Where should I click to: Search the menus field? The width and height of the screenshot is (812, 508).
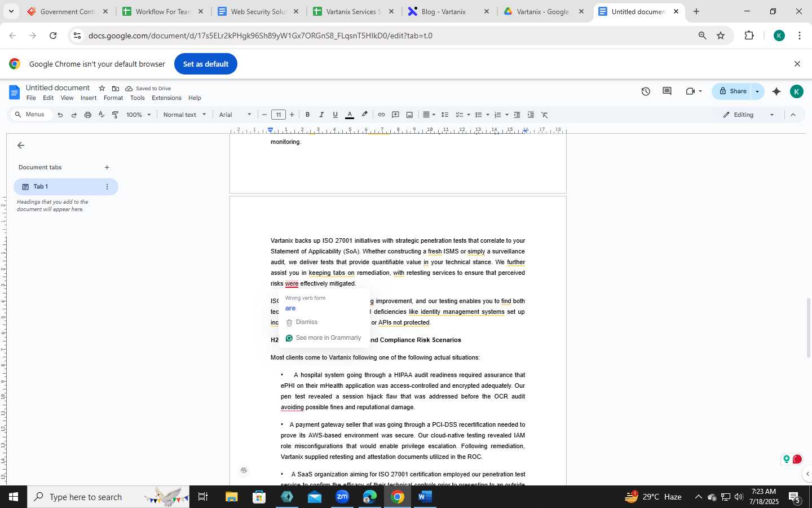[x=31, y=115]
